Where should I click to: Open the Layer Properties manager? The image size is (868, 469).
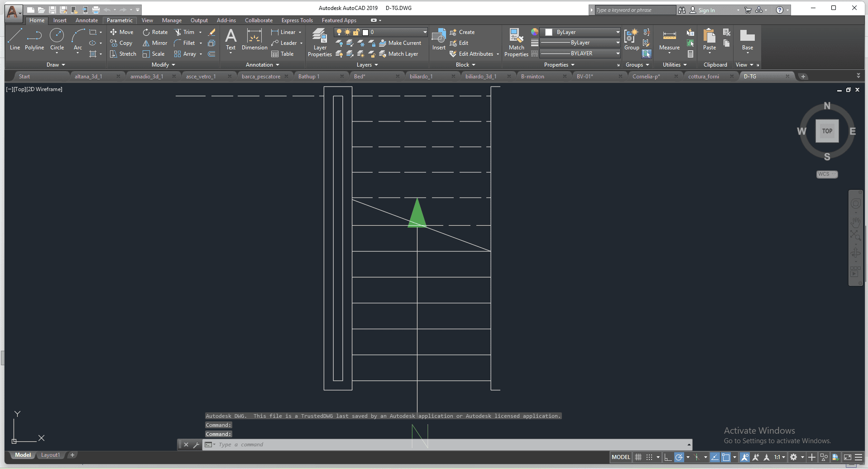pos(320,42)
